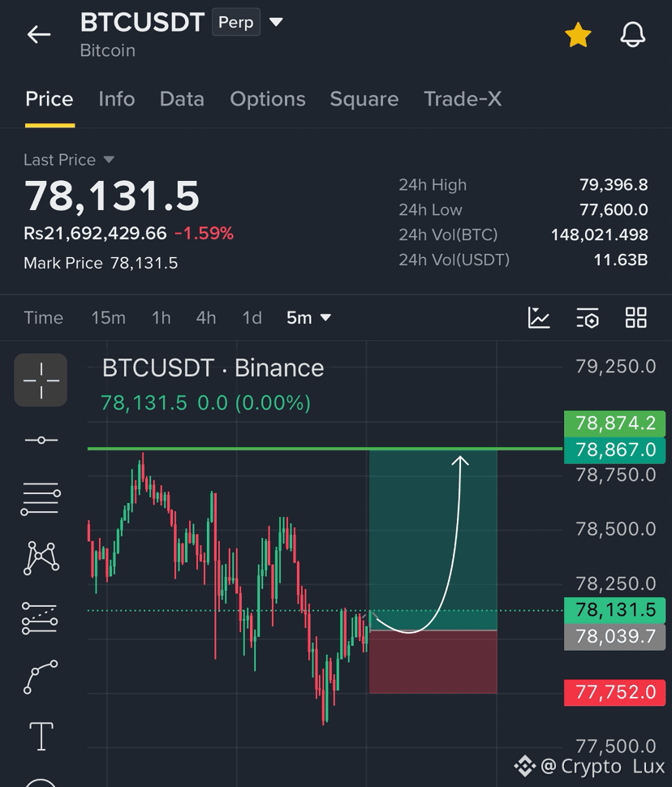The height and width of the screenshot is (787, 672).
Task: Select the XABCD pattern tool
Action: tap(41, 557)
